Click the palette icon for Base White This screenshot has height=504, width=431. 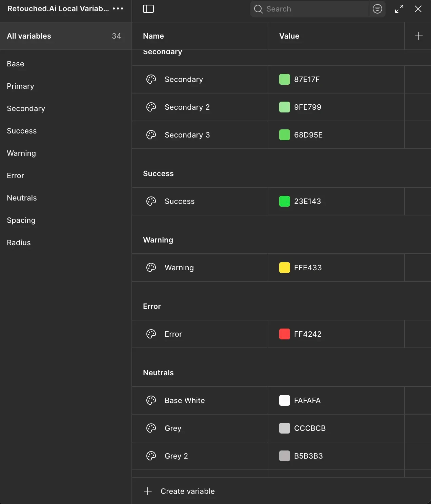[151, 400]
